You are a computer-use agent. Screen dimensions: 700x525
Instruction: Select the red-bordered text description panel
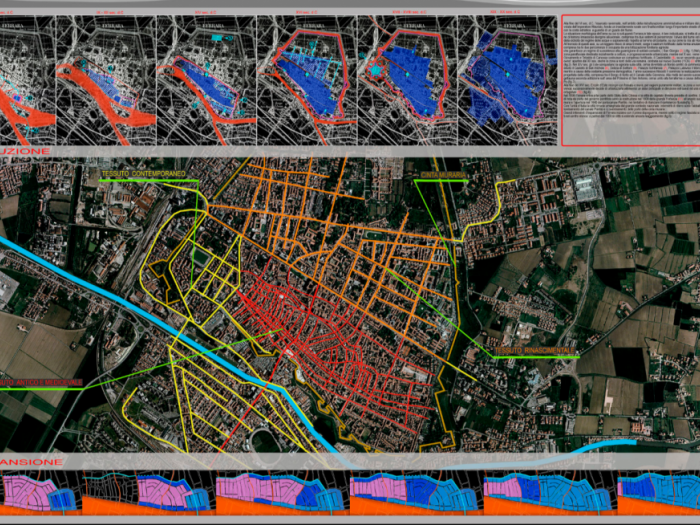[629, 80]
